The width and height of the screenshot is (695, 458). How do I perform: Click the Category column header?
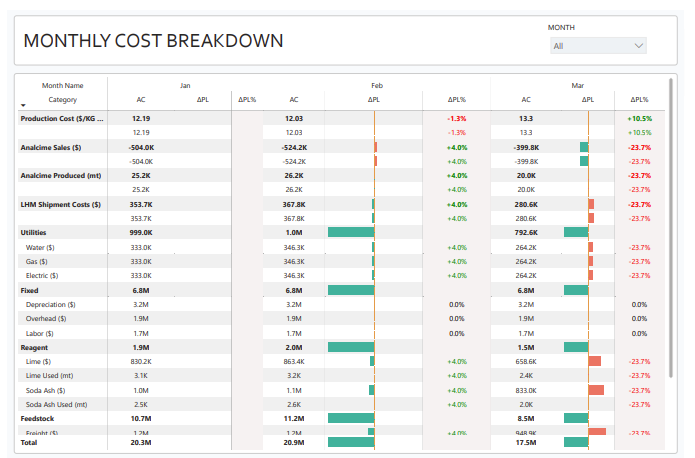(62, 100)
